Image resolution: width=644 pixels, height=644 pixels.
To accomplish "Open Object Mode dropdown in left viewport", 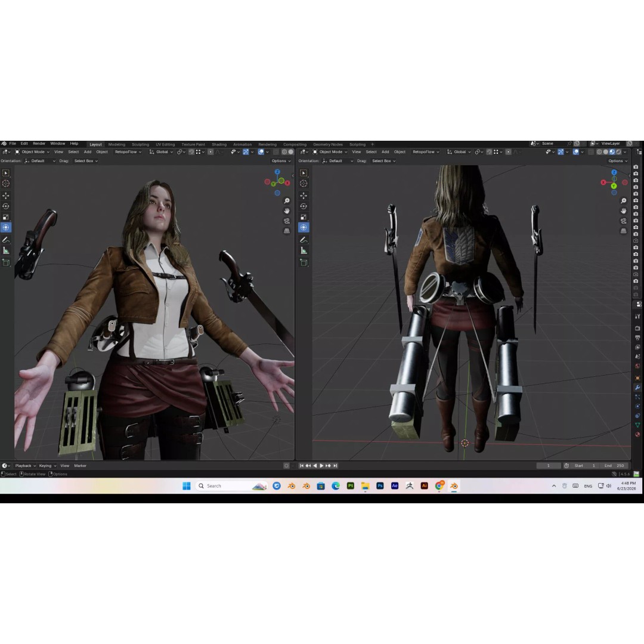I will coord(32,152).
